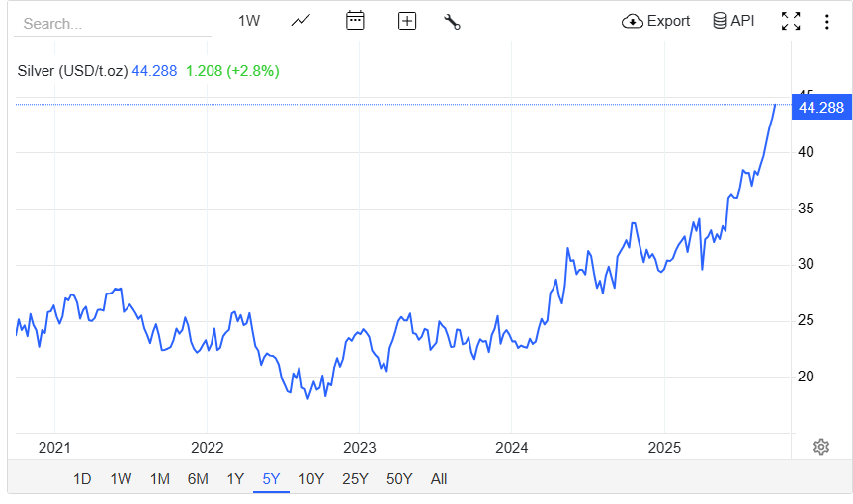The width and height of the screenshot is (853, 504).
Task: Select the 1M time range
Action: [x=160, y=479]
